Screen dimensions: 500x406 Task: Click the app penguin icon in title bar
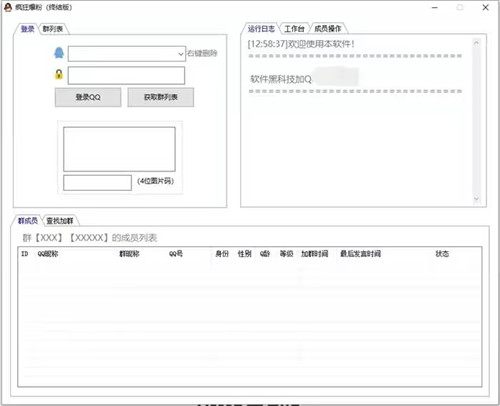pyautogui.click(x=8, y=7)
